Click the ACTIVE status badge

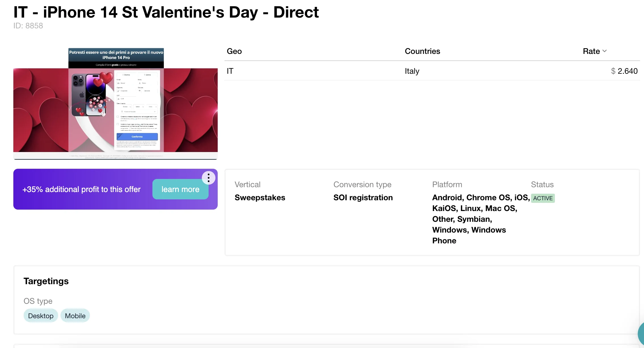(x=543, y=198)
